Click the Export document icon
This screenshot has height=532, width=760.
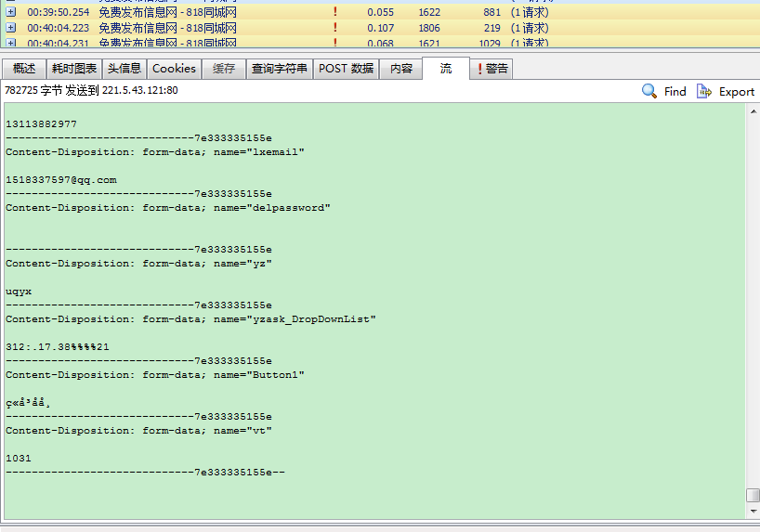coord(703,91)
